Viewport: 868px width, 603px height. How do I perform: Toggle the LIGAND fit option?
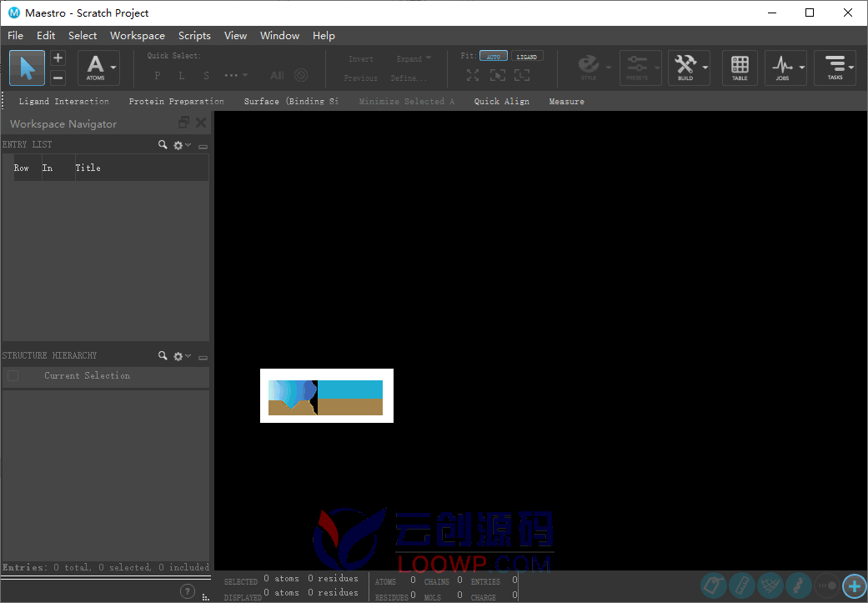coord(526,57)
